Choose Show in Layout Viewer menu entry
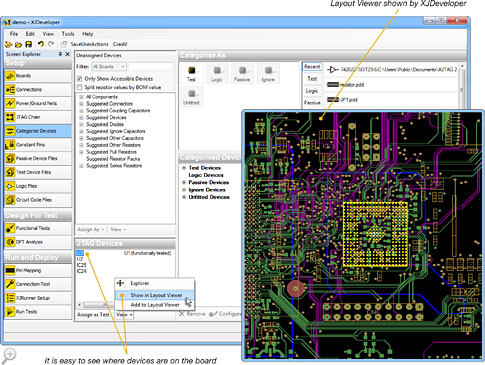 (x=155, y=295)
